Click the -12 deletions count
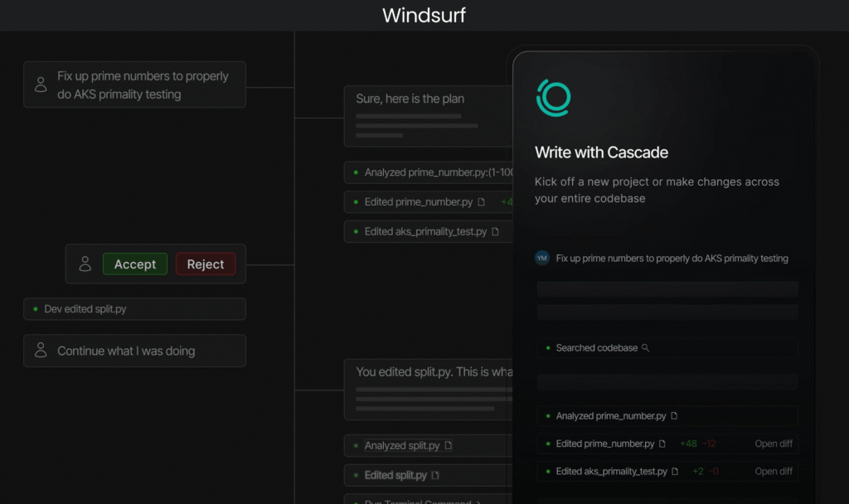849x504 pixels. [x=710, y=444]
